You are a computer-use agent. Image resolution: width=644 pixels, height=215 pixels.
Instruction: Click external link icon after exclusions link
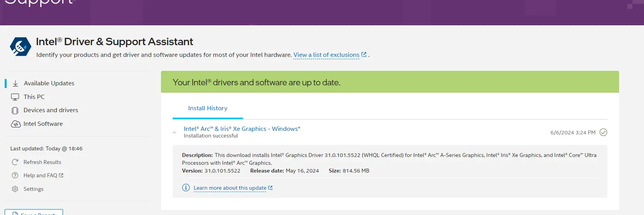point(364,55)
